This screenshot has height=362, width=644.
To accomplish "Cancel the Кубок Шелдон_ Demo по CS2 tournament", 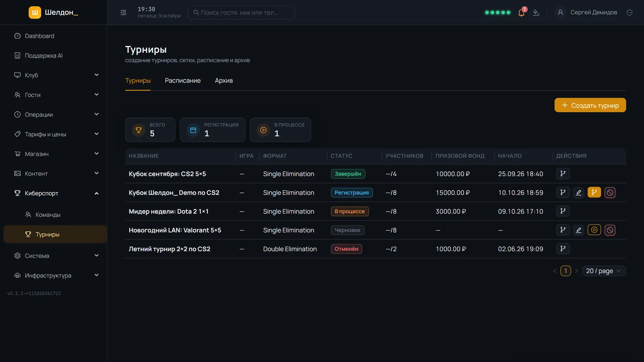I will click(x=610, y=193).
